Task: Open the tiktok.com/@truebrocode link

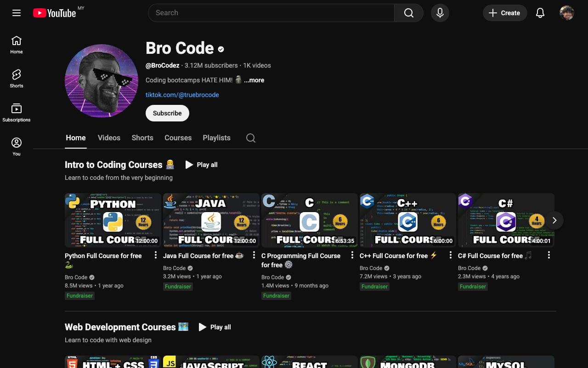Action: [182, 94]
